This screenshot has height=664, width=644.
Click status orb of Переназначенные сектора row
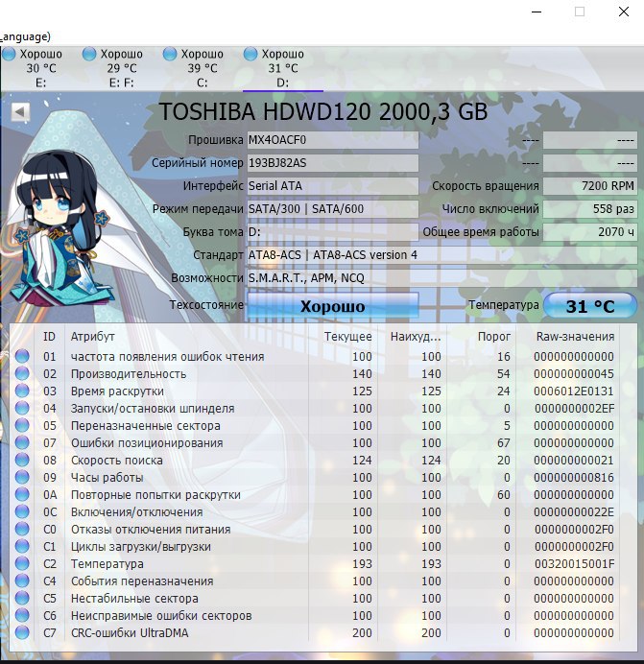[x=22, y=425]
